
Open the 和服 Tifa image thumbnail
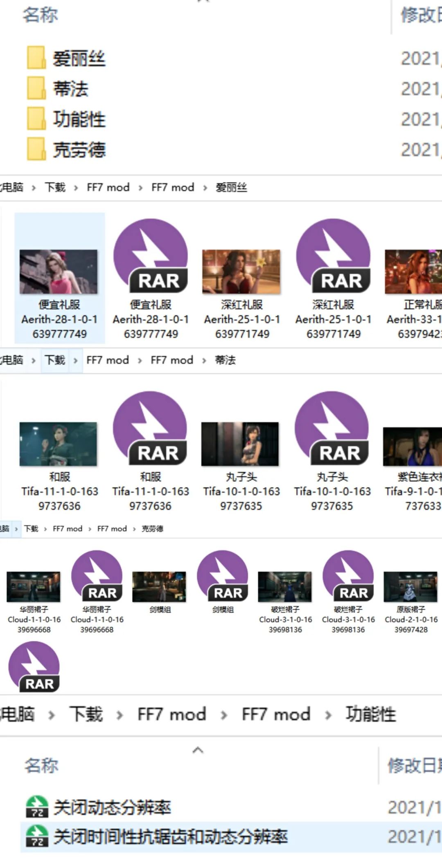coord(59,444)
